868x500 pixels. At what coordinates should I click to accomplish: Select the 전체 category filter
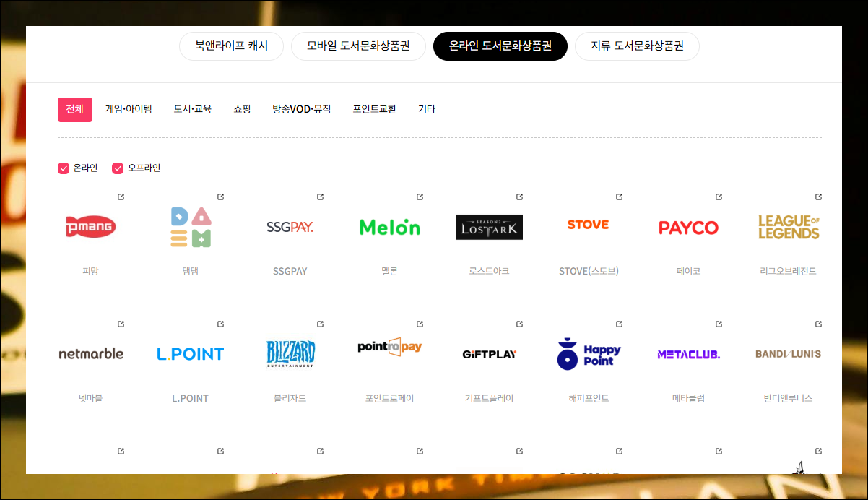[x=75, y=110]
